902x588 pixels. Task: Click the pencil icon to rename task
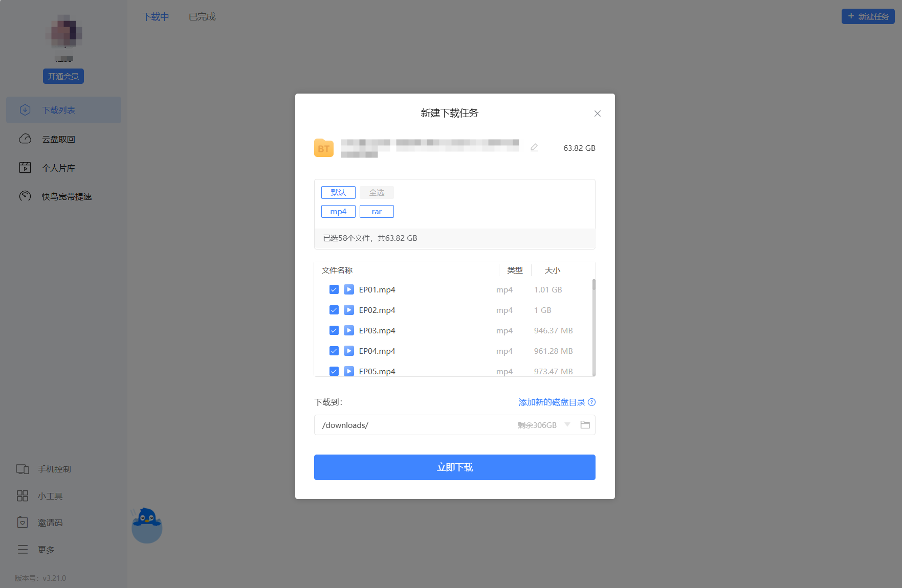click(x=534, y=148)
